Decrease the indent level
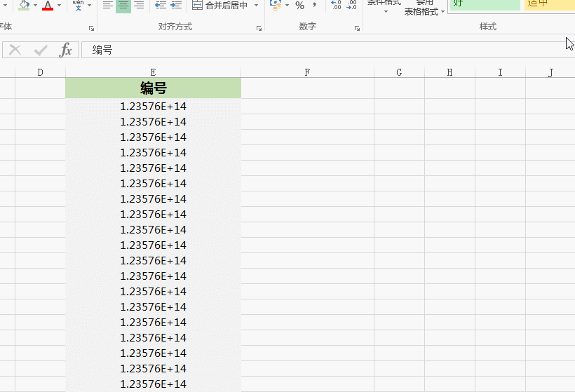The image size is (575, 392). 161,5
